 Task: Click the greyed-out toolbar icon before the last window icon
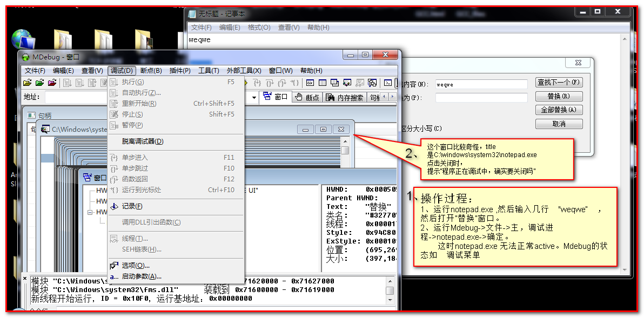tap(360, 83)
